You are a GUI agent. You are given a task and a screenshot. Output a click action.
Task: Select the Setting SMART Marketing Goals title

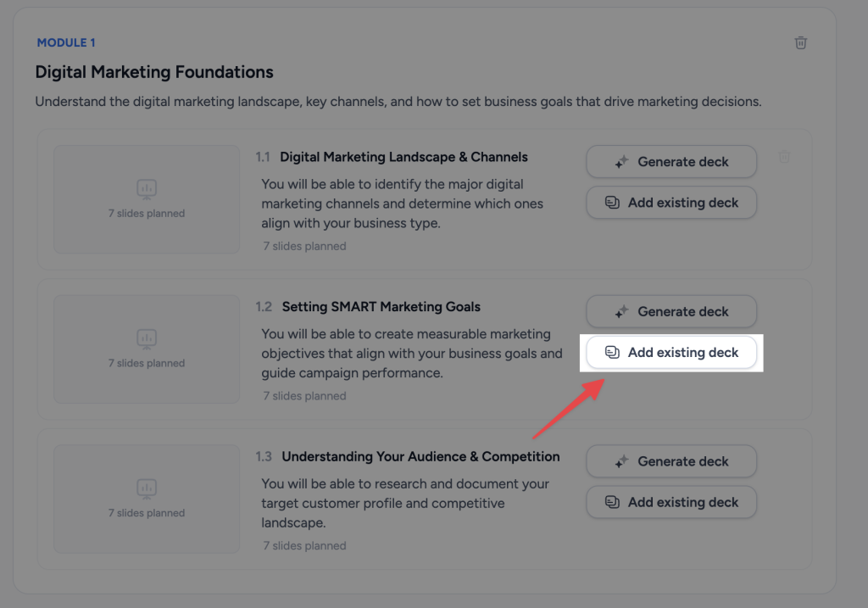click(381, 307)
